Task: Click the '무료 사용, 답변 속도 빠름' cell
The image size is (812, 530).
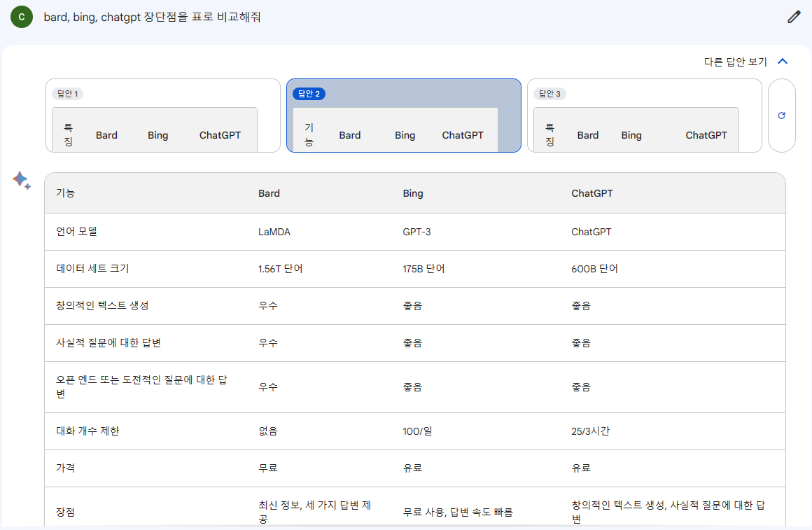Action: 458,512
